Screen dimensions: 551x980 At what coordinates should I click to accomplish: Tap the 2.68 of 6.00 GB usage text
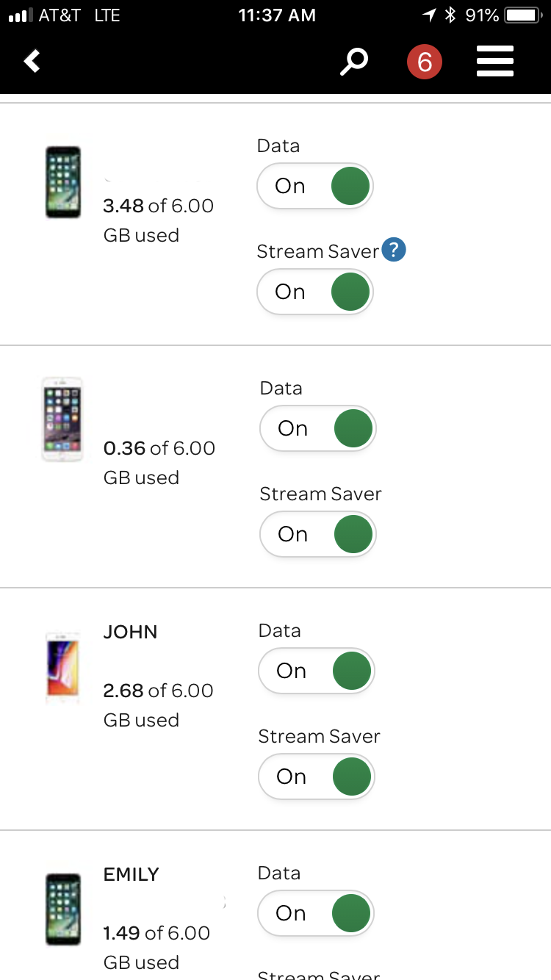[158, 691]
